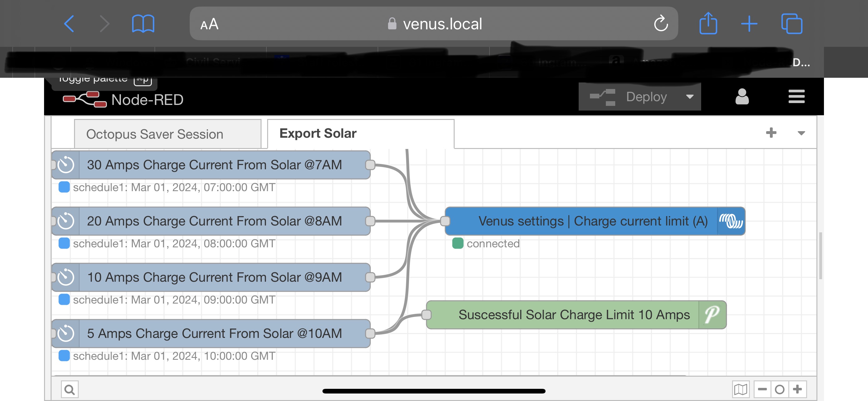This screenshot has width=868, height=401.
Task: Click timer icon on 20 Amps node
Action: click(x=66, y=221)
